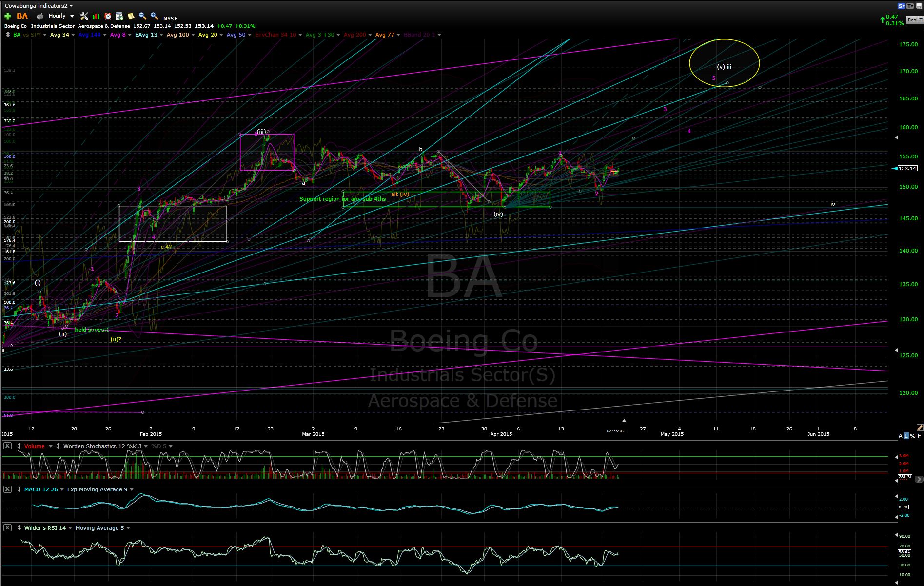Image resolution: width=924 pixels, height=586 pixels.
Task: Click the reorder arrows beside MACD 12 26
Action: click(x=19, y=489)
